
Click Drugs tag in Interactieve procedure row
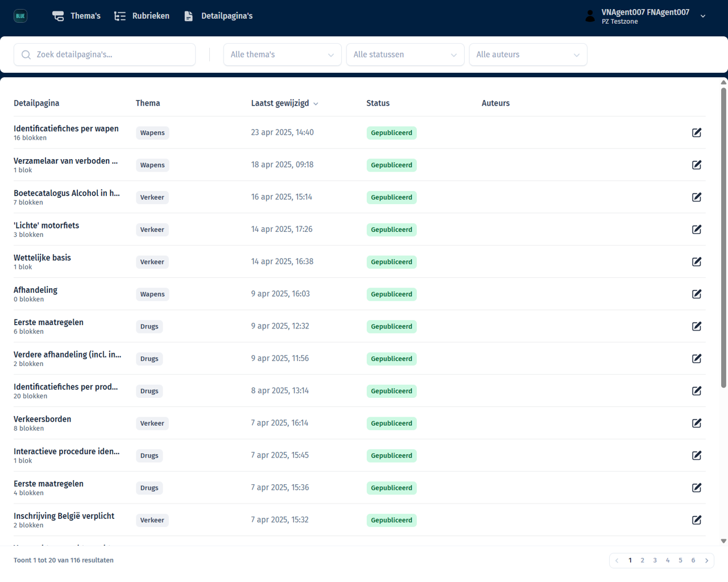[150, 456]
